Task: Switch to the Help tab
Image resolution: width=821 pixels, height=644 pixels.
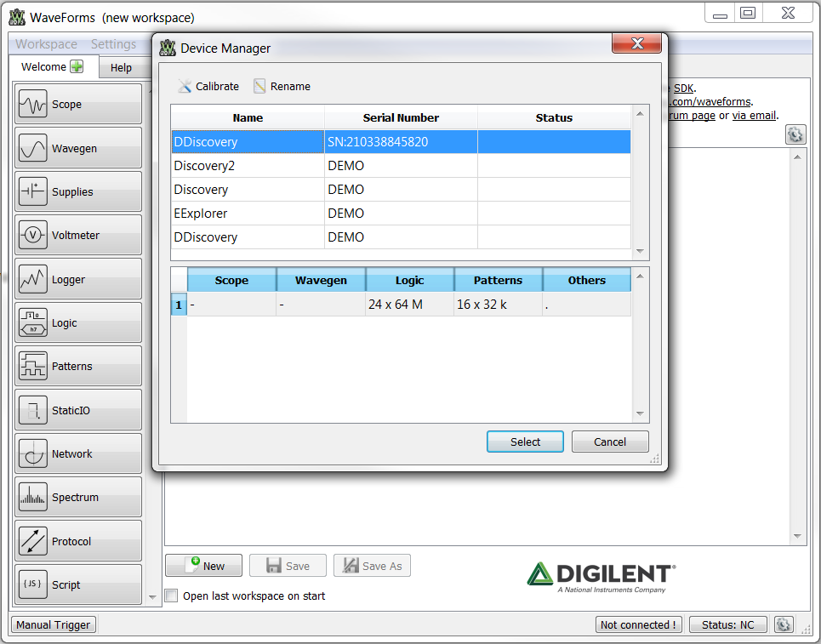Action: [x=121, y=67]
